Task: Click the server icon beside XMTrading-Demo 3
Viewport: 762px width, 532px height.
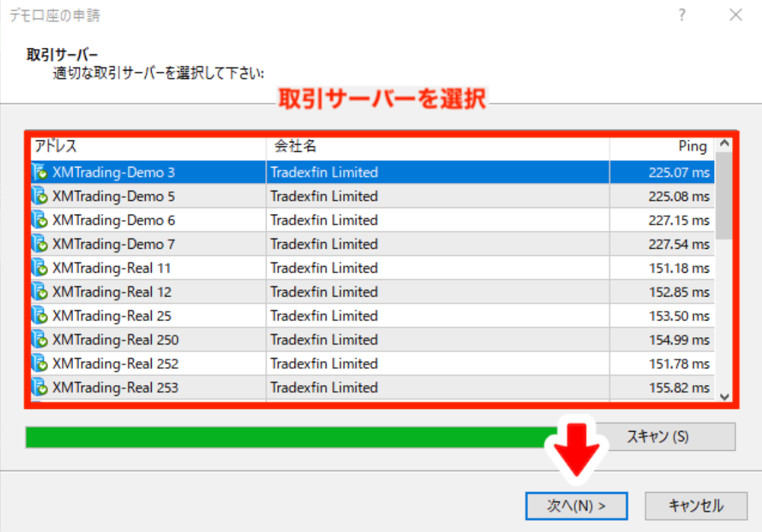Action: click(x=40, y=173)
